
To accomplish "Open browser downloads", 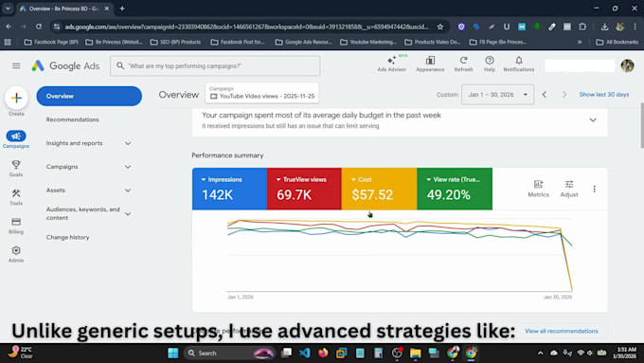I will [604, 27].
